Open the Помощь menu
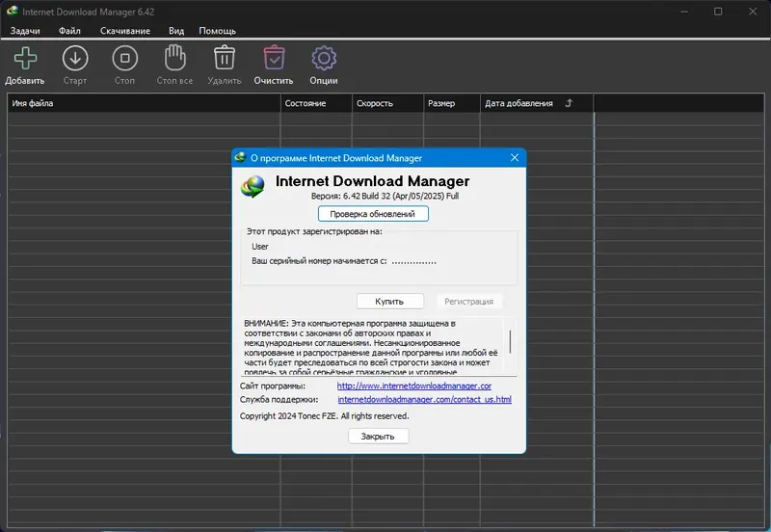Viewport: 771px width, 532px height. pos(217,31)
